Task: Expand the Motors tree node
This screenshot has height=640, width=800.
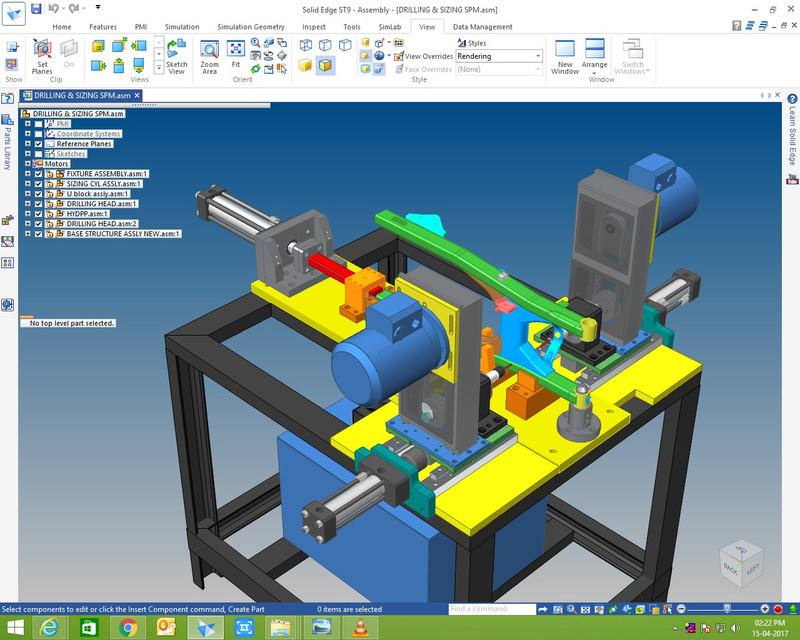Action: point(28,164)
